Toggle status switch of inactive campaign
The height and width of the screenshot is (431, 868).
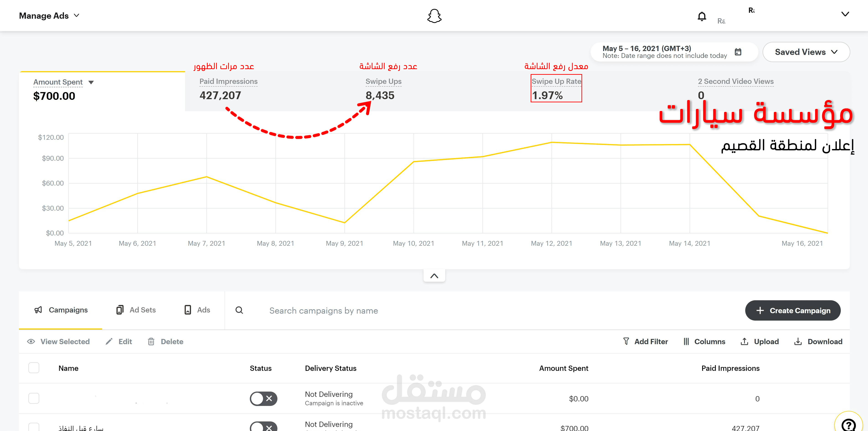(x=263, y=398)
